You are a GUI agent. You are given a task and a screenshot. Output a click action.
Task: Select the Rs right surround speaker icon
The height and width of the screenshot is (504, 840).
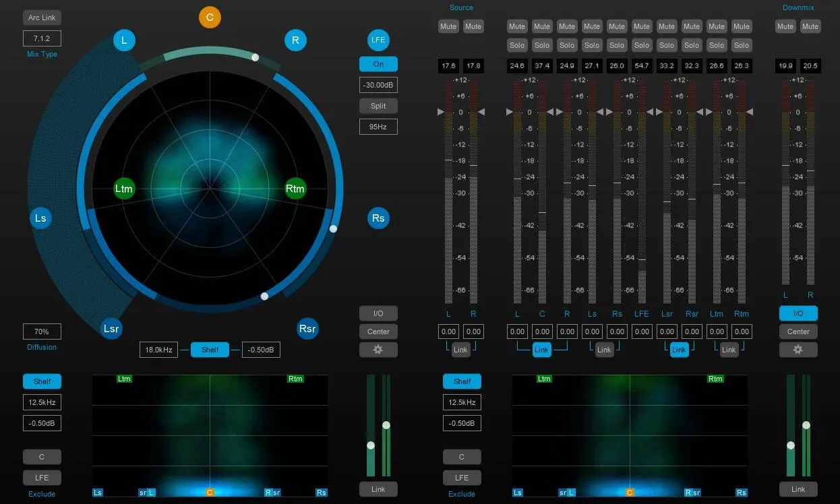[378, 218]
